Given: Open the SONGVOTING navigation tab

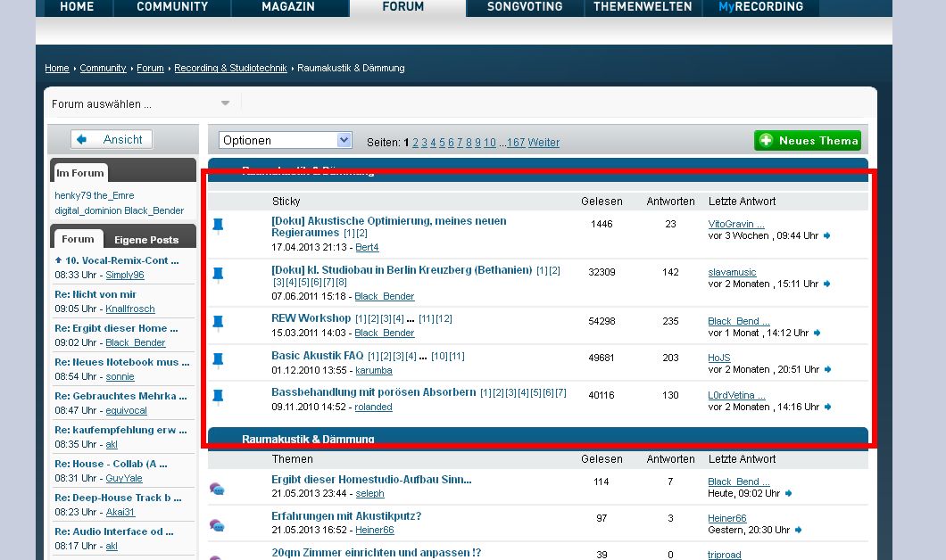Looking at the screenshot, I should pos(525,7).
